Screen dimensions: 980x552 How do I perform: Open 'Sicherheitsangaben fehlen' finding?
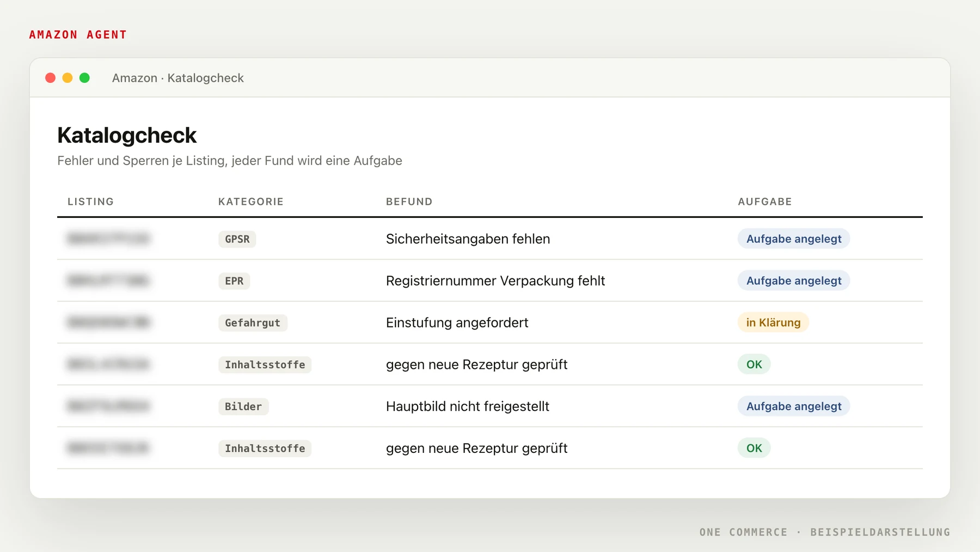click(x=468, y=239)
